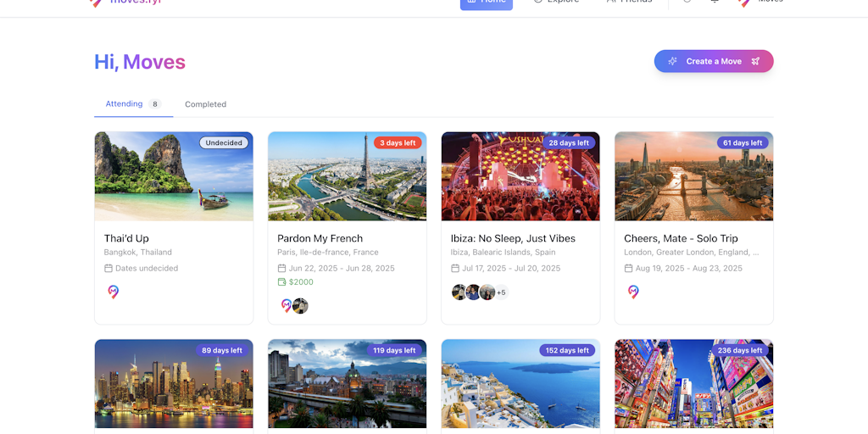Click the wallet icon next to $2000

coord(281,281)
